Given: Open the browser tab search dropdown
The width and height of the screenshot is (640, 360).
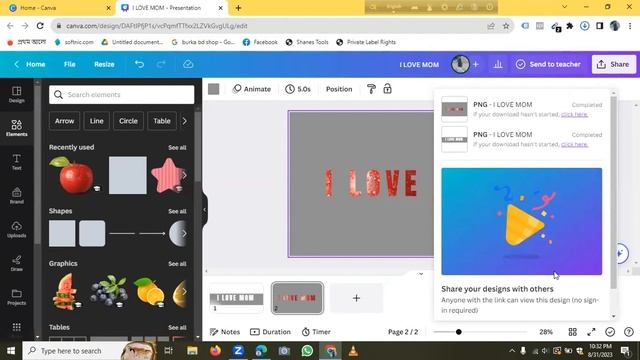Looking at the screenshot, I should pyautogui.click(x=564, y=7).
